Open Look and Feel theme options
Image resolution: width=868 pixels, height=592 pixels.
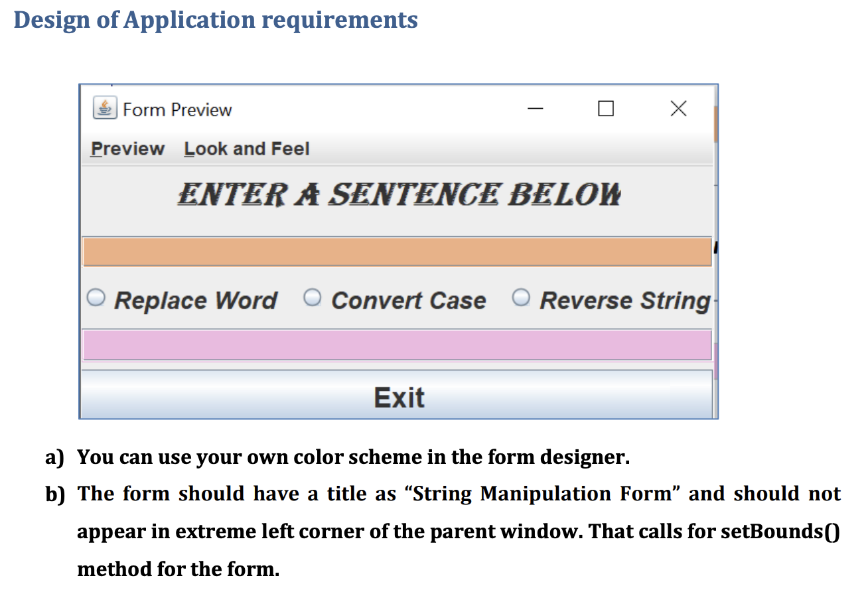(246, 149)
